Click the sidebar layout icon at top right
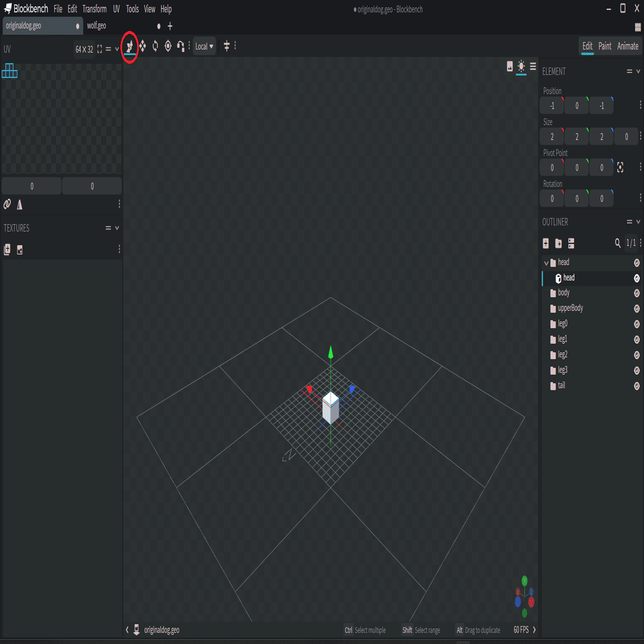Viewport: 644px width, 644px height. point(638,27)
